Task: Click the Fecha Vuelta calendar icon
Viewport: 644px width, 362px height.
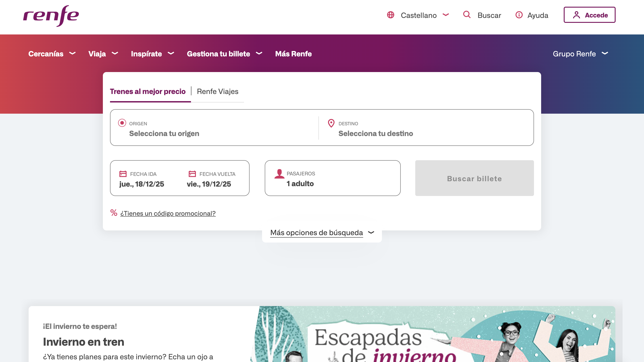Action: 192,174
